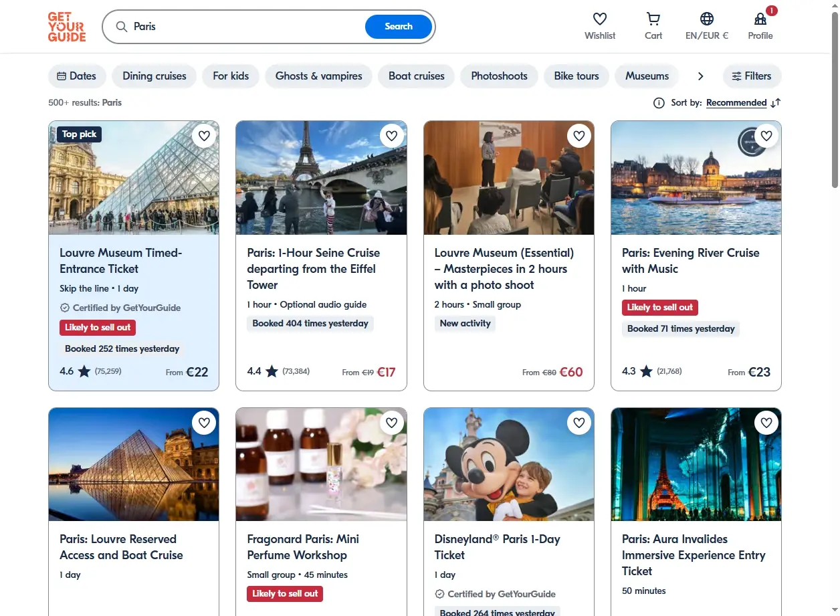
Task: Click 'Booked 404 times yesterday' label
Action: click(x=310, y=324)
